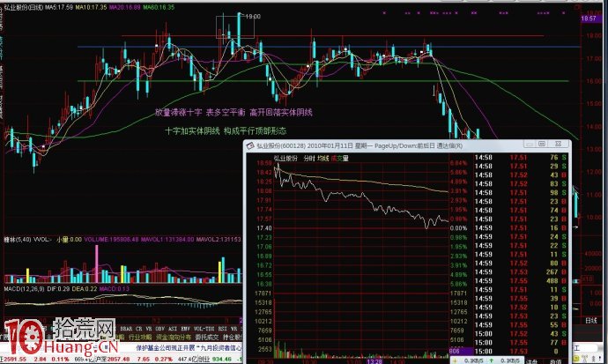Click the 成交量 label in intraday chart
Viewport: 608px width, 364px height.
click(x=339, y=158)
